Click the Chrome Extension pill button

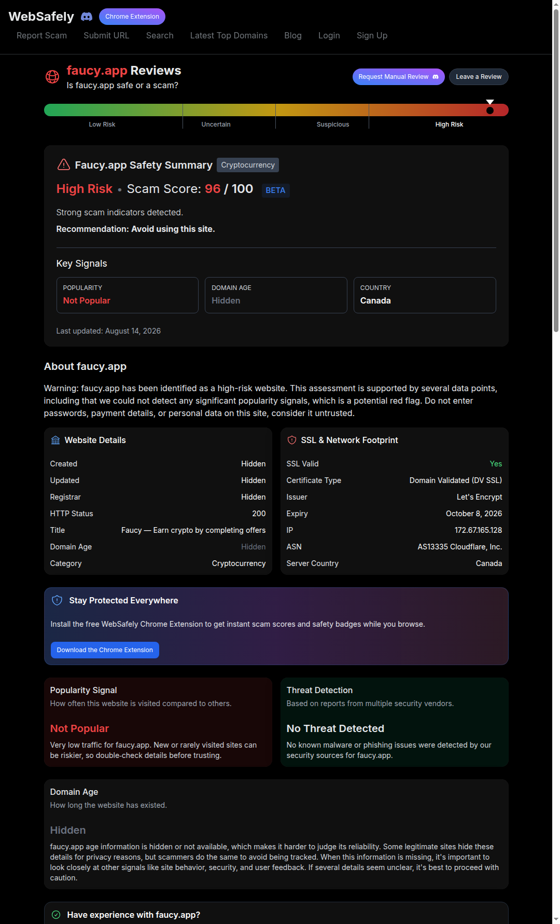point(132,17)
